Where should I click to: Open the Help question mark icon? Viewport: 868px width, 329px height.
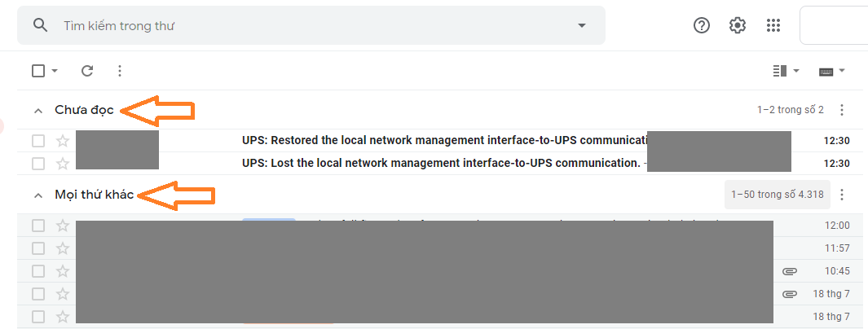pos(702,25)
